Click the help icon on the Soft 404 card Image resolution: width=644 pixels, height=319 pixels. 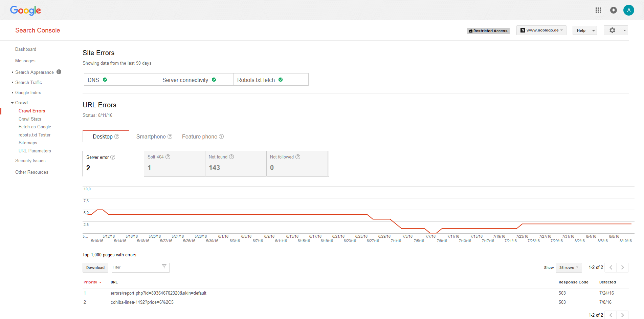point(168,157)
